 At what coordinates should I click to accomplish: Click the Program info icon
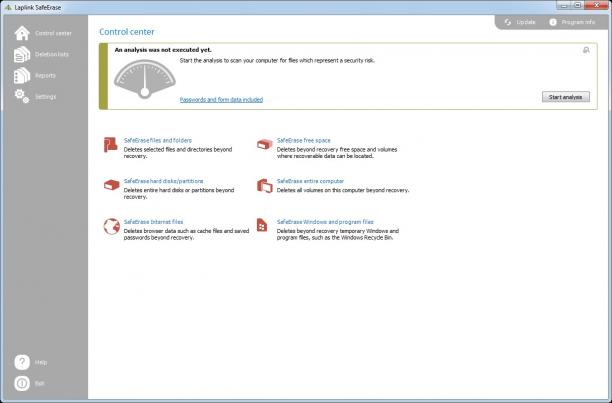pyautogui.click(x=553, y=22)
